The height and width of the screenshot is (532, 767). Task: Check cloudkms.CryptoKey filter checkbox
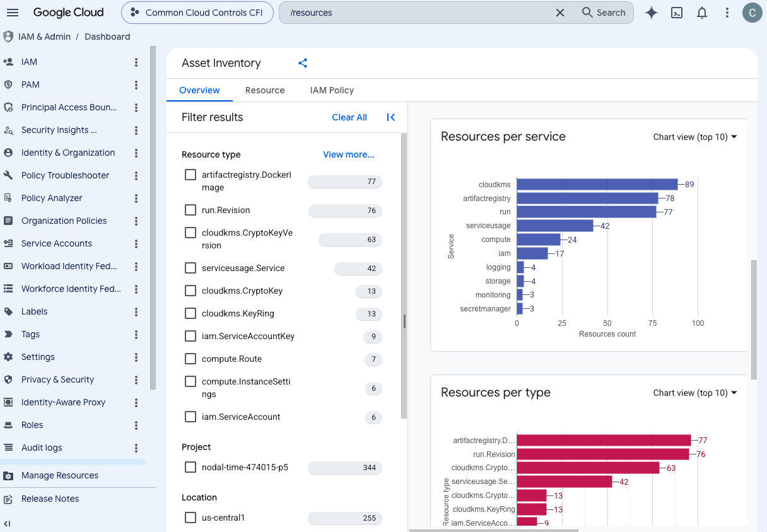(190, 291)
